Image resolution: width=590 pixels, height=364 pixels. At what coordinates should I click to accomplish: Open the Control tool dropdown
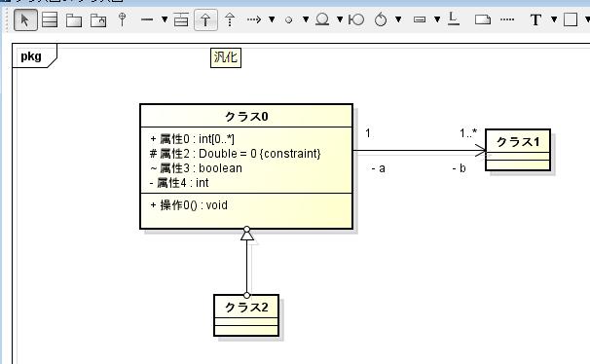[398, 19]
